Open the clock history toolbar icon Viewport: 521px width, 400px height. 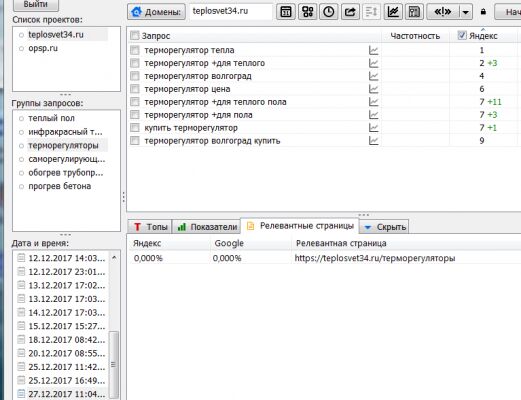click(329, 12)
